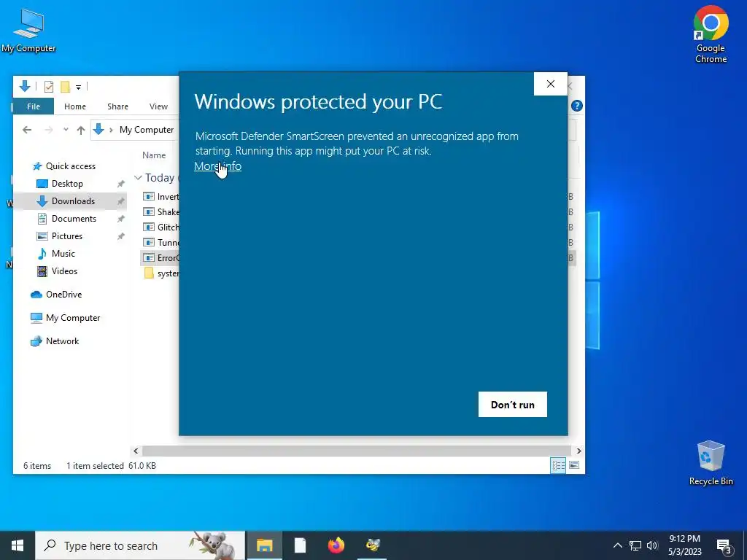Open Google Chrome desktop shortcut

(711, 34)
